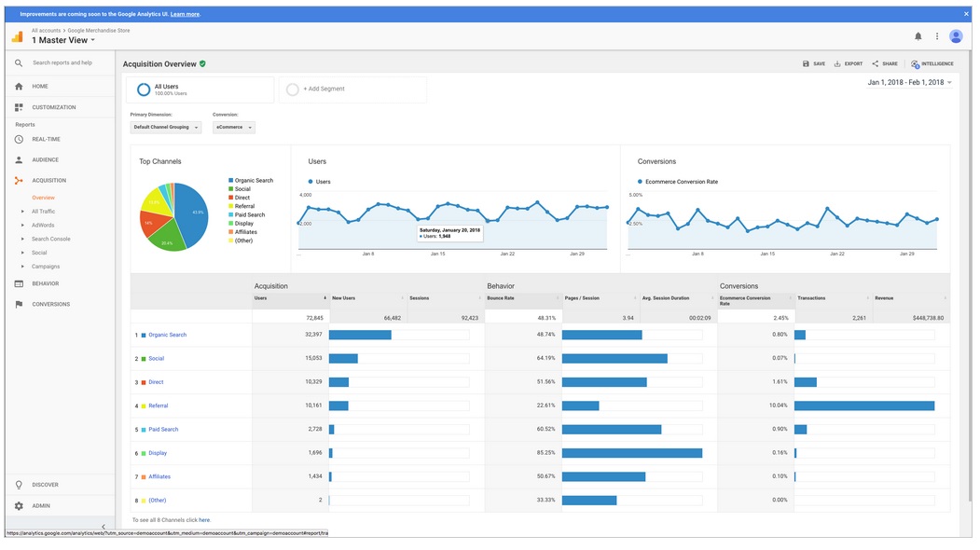
Task: Open the Conversions report section
Action: pyautogui.click(x=50, y=305)
